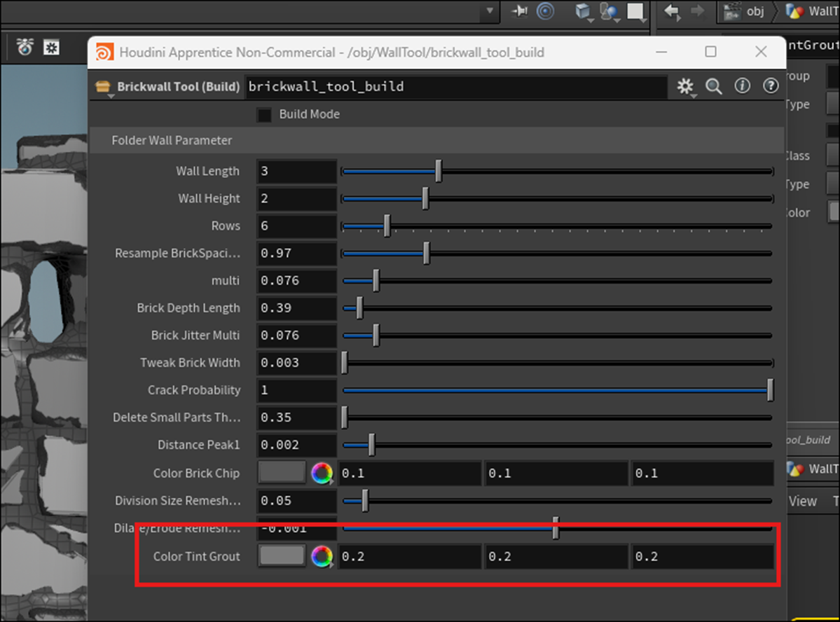Click Color Tint Grout green channel field

click(x=556, y=557)
